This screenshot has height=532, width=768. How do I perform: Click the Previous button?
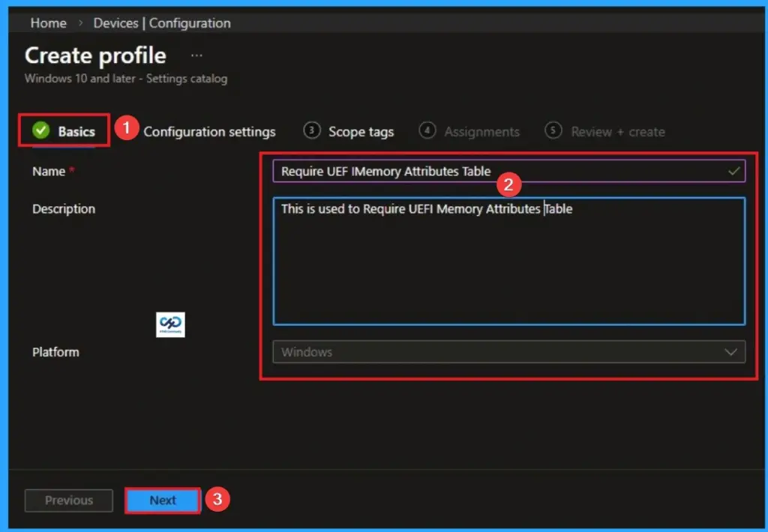pos(68,500)
